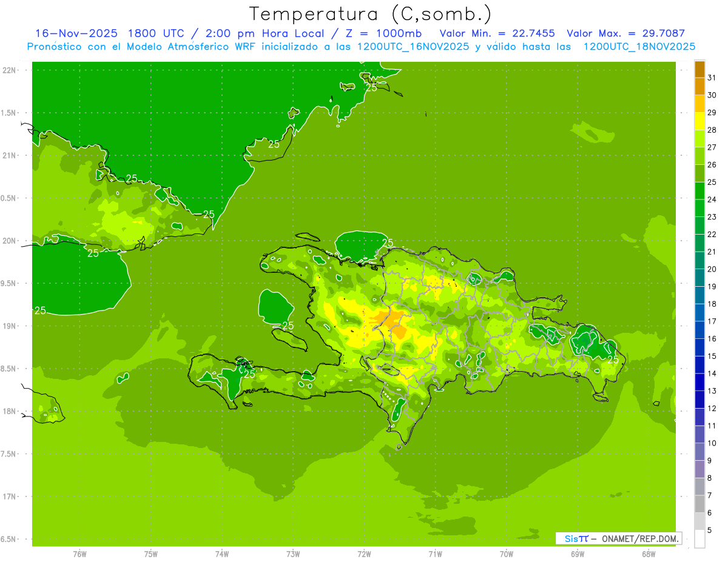This screenshot has width=728, height=562.
Task: Click the "19N" latitude axis label
Action: (10, 326)
